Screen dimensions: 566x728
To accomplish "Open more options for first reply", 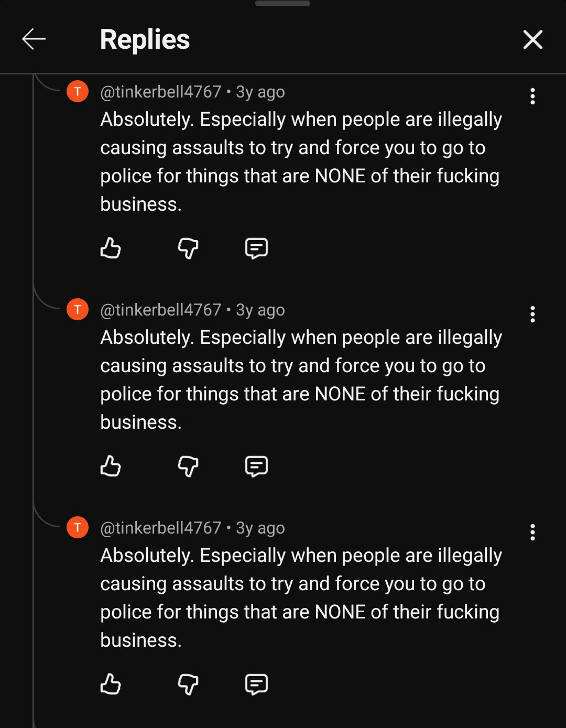I will click(532, 96).
